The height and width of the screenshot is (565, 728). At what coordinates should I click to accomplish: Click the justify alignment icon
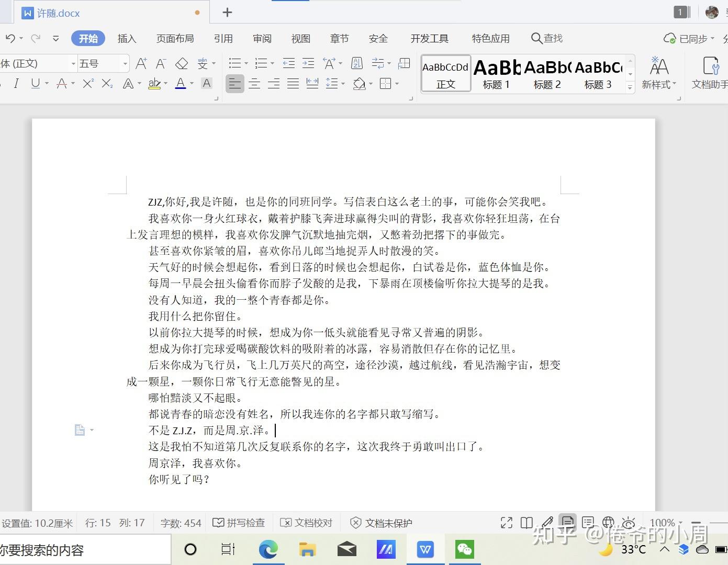293,83
